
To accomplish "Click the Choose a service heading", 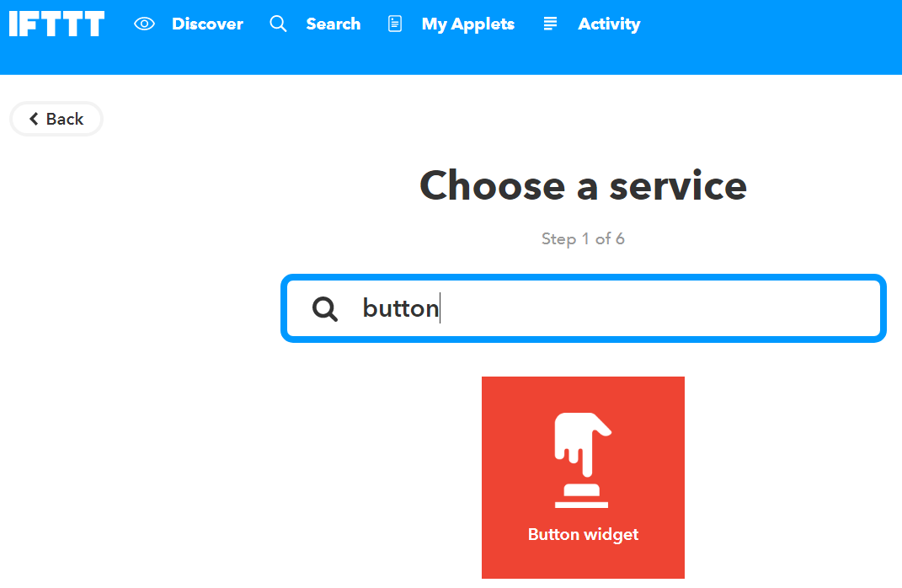I will tap(583, 186).
